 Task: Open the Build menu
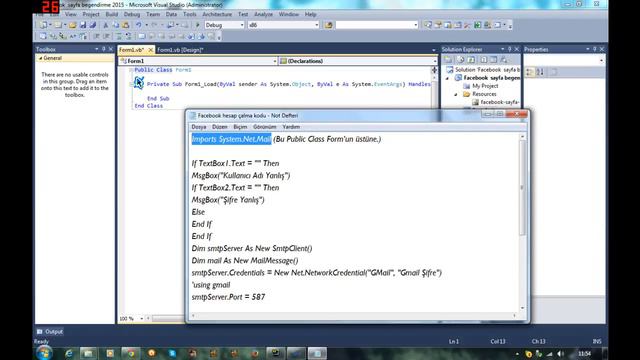tap(111, 14)
